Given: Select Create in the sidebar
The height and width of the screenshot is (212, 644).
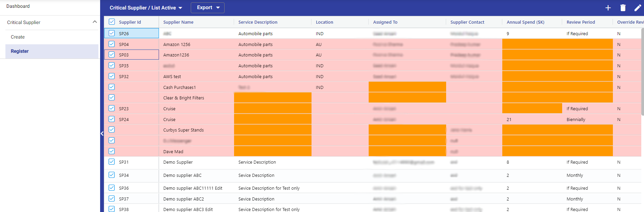Looking at the screenshot, I should (18, 37).
